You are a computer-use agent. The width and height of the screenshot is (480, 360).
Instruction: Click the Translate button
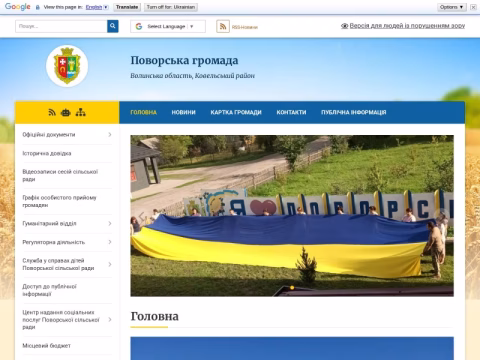(127, 7)
